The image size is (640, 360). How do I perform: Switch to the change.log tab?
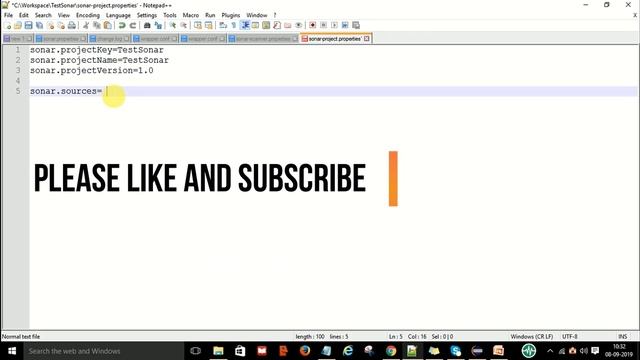110,39
